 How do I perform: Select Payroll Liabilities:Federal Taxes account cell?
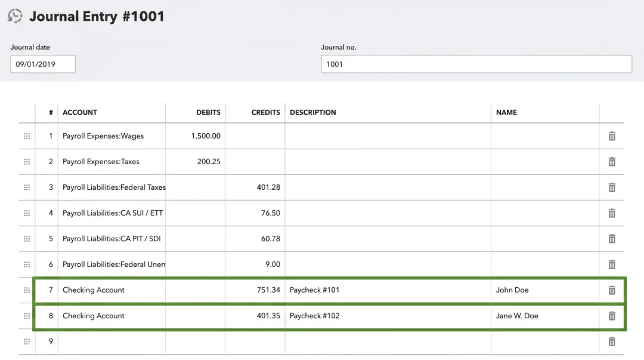[112, 187]
